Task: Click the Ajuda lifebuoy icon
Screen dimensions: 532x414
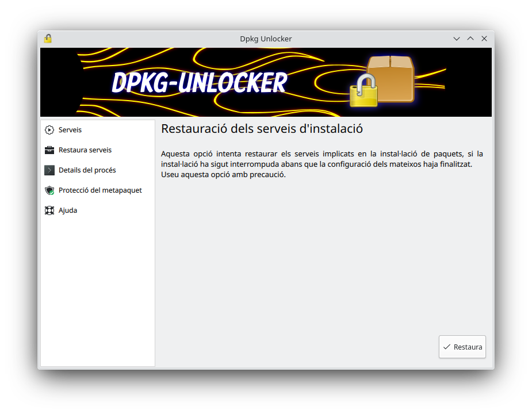Action: 49,210
